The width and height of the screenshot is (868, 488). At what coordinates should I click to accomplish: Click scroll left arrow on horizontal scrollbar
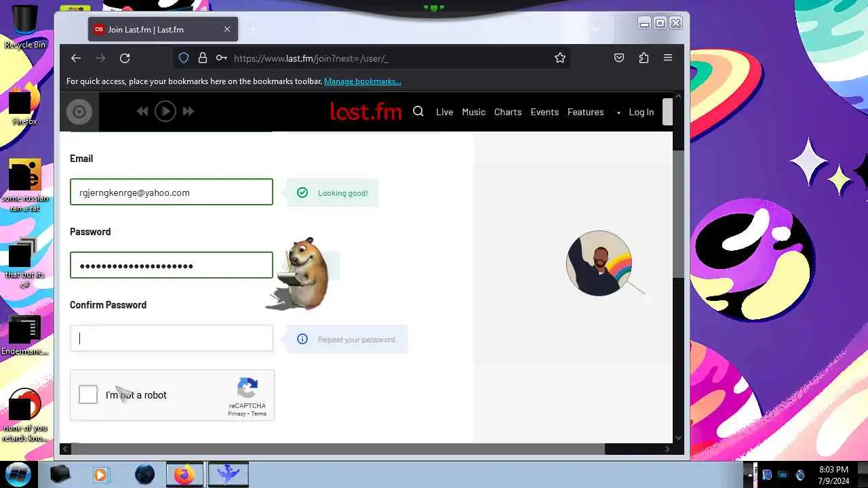(x=65, y=449)
